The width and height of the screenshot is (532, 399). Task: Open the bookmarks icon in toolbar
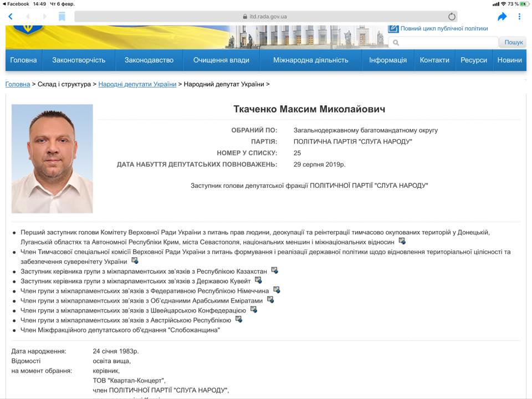[62, 16]
